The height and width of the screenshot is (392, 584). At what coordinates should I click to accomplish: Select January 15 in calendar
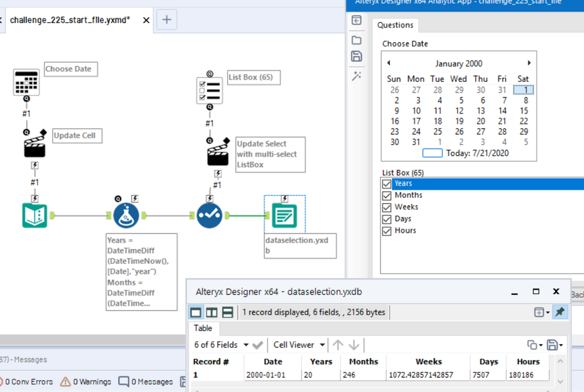pos(524,111)
